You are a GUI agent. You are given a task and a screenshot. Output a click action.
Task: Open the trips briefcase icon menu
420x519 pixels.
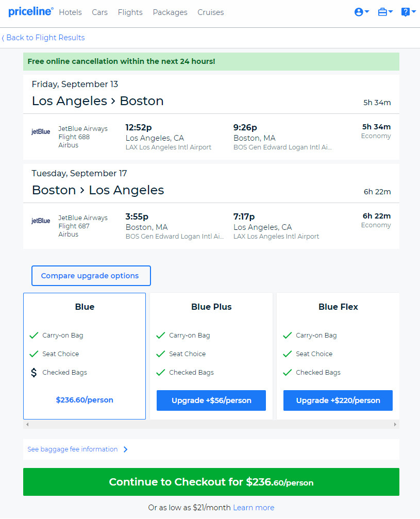(385, 12)
